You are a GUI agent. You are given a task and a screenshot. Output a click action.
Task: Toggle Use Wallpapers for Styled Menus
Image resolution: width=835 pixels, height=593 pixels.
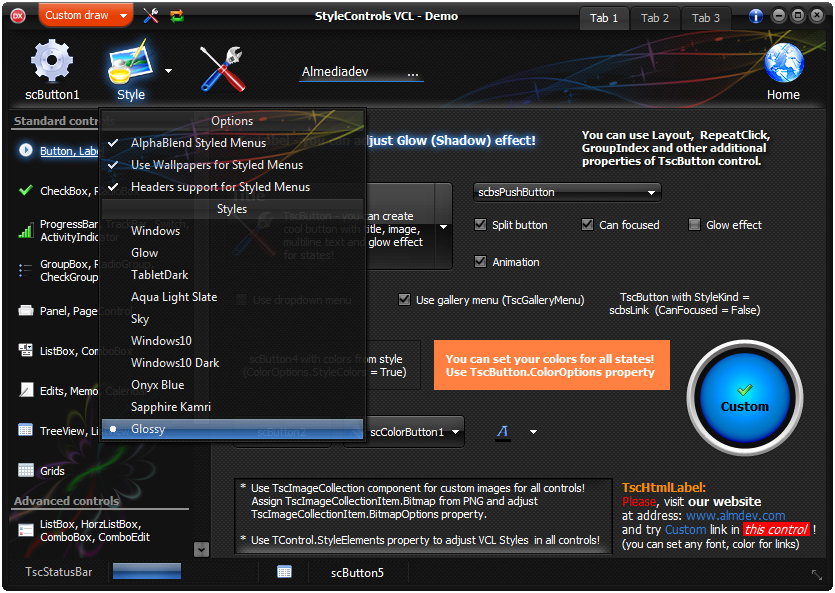232,165
